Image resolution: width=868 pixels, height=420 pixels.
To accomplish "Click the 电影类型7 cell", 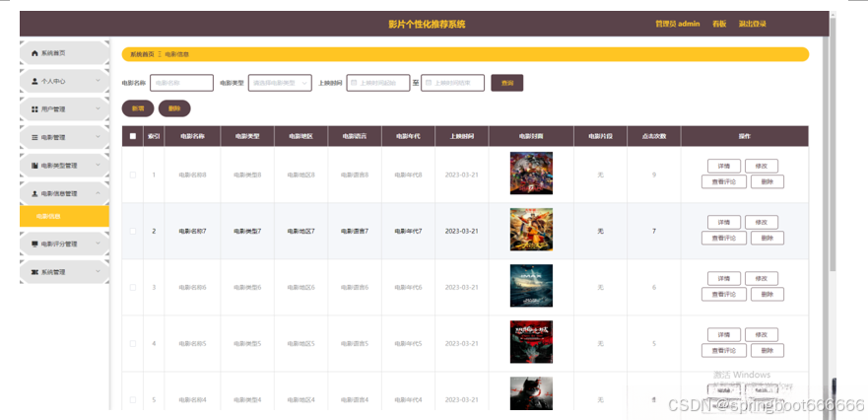I will (x=247, y=231).
